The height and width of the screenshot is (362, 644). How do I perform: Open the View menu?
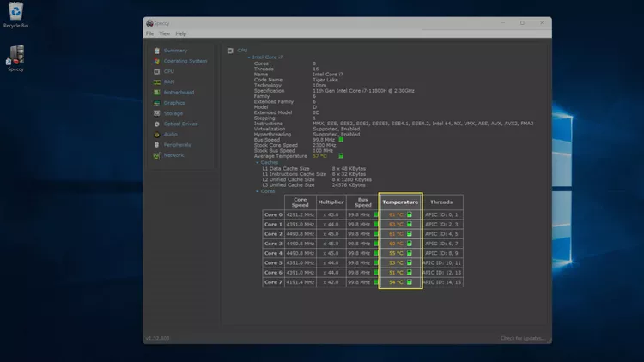[164, 33]
